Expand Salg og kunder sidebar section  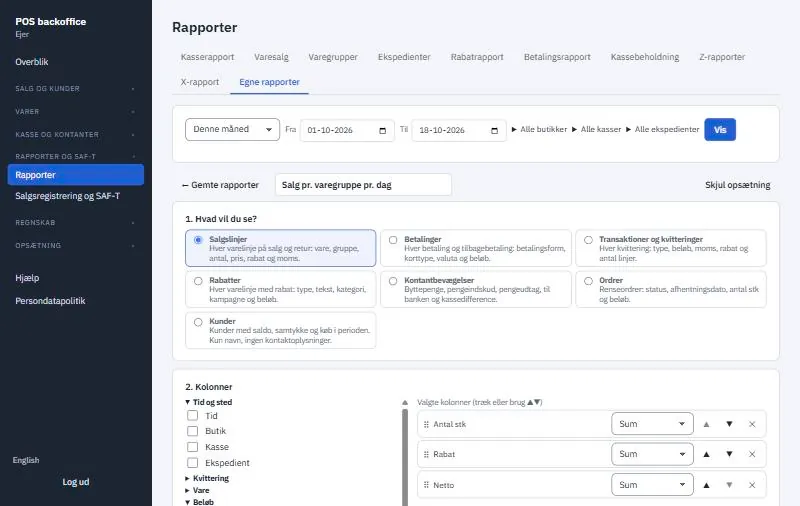pyautogui.click(x=76, y=89)
